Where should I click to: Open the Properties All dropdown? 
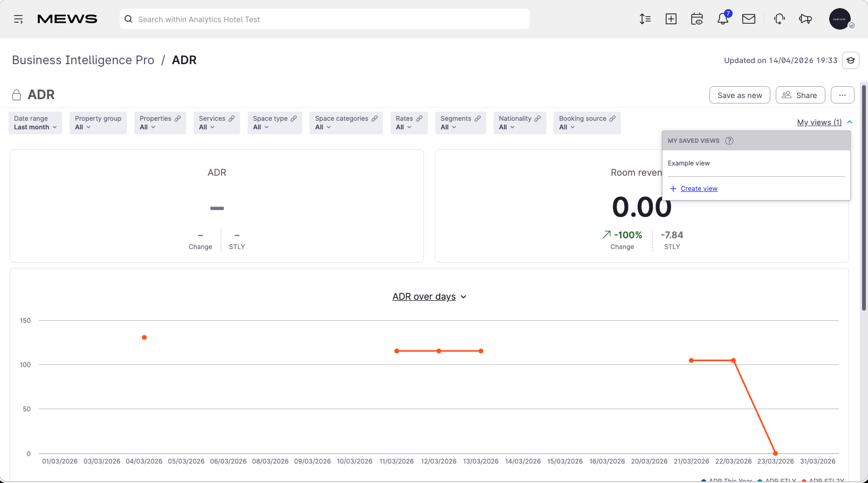(160, 123)
